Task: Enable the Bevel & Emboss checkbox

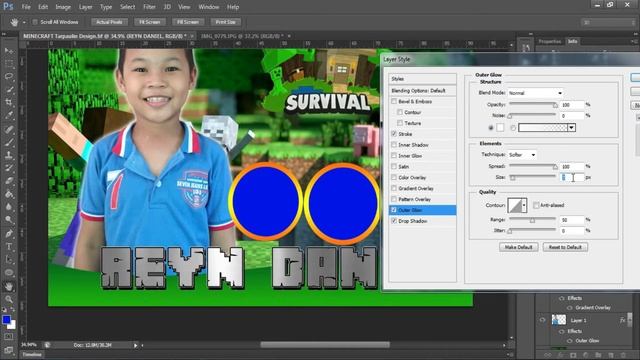Action: tap(394, 101)
